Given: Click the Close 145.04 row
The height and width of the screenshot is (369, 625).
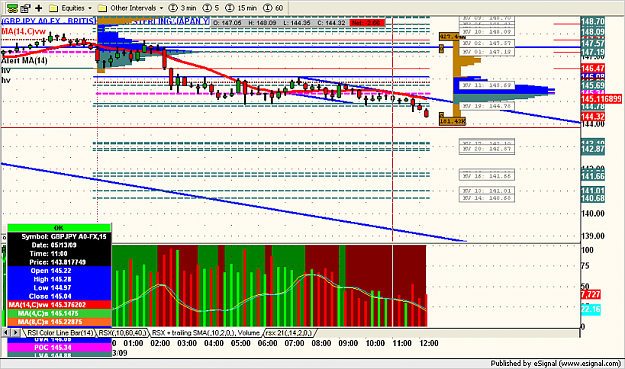Looking at the screenshot, I should coord(59,296).
